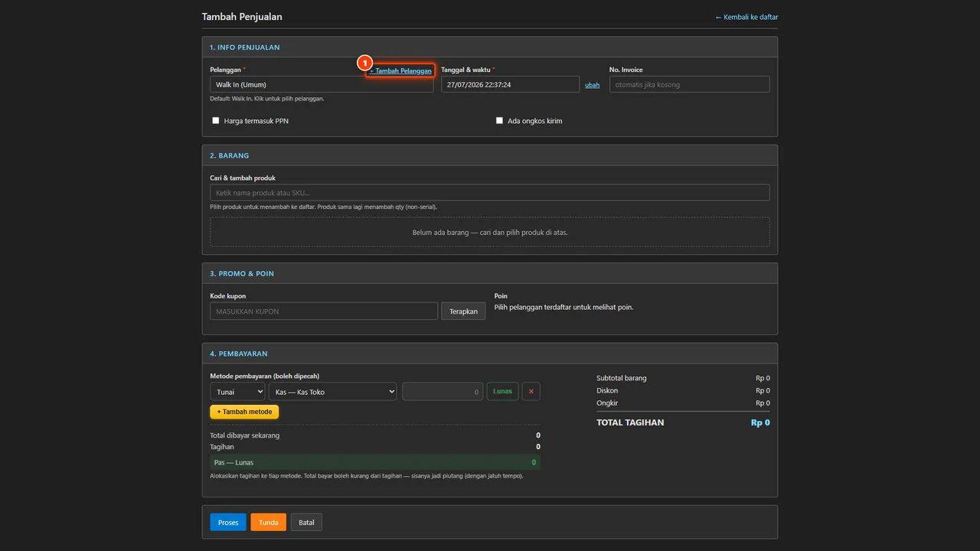Viewport: 980px width, 551px height.
Task: Enable Harga termasuk PPN checkbox
Action: (x=216, y=121)
